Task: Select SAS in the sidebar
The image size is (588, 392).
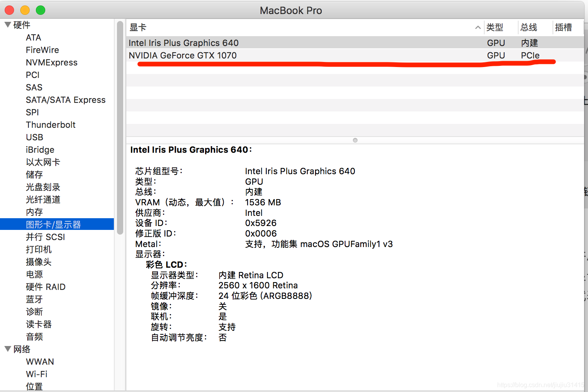Action: coord(34,87)
